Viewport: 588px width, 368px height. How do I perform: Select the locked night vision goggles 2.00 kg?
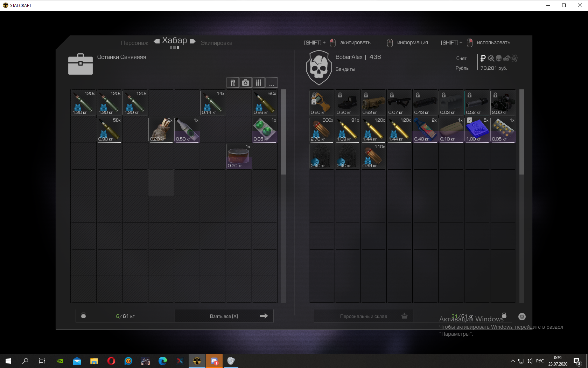point(503,103)
